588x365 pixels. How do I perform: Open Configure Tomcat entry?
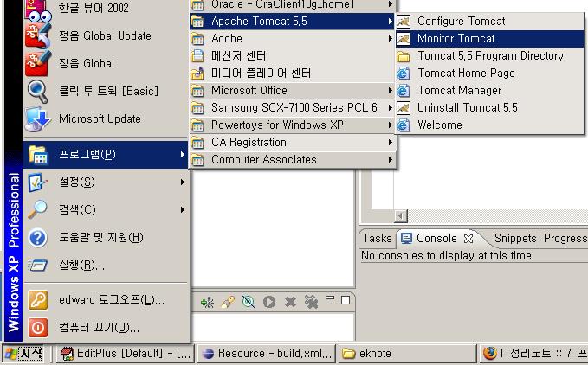click(490, 22)
